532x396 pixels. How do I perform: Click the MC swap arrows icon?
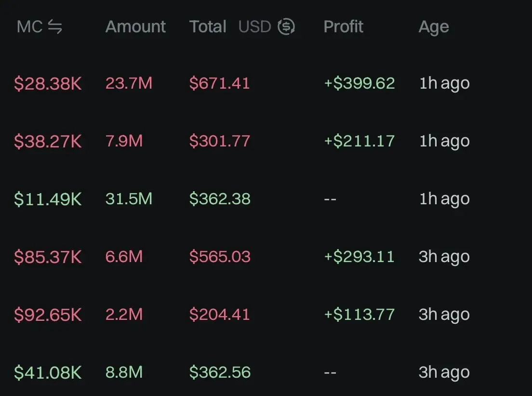coord(55,27)
